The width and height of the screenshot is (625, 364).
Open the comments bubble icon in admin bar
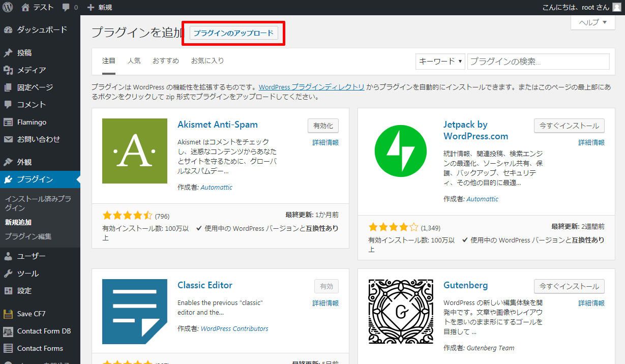[66, 8]
